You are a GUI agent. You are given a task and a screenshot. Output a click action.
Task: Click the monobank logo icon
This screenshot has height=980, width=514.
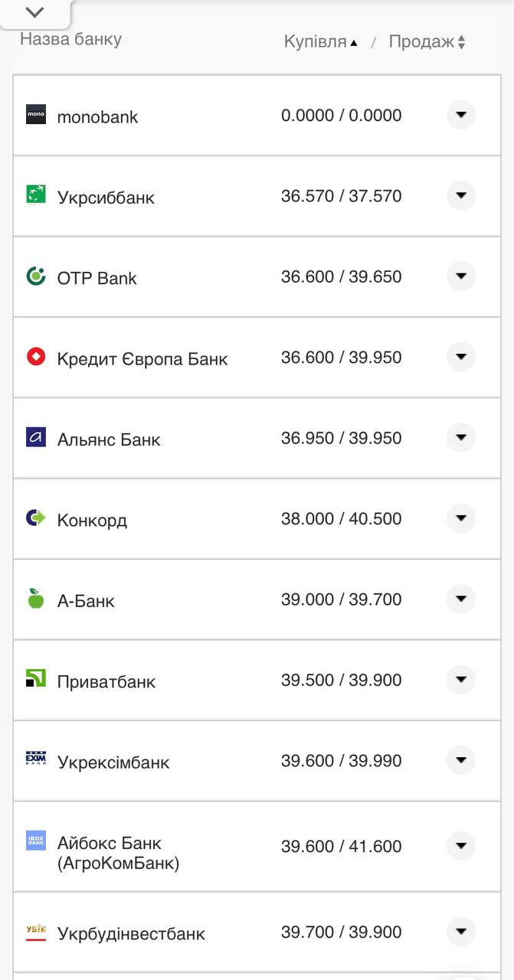36,114
